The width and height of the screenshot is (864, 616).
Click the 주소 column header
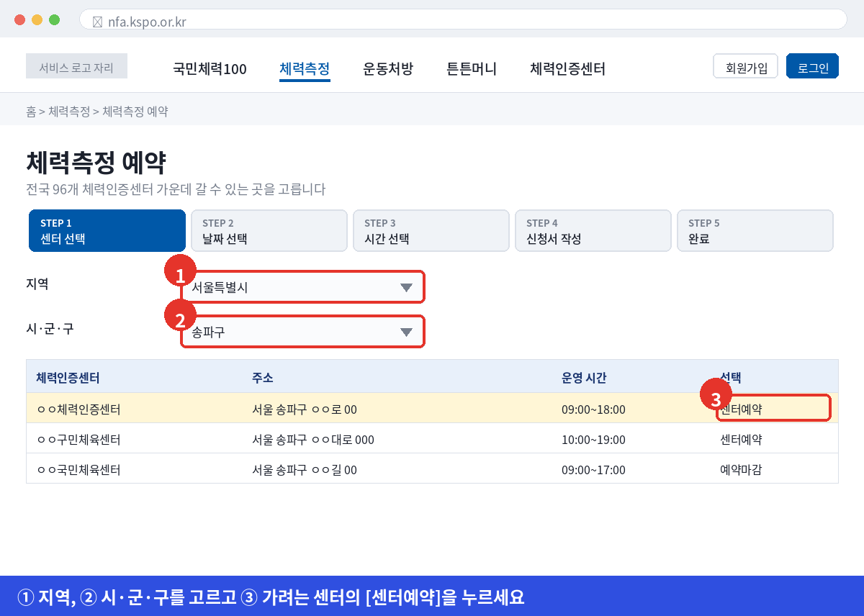coord(262,377)
